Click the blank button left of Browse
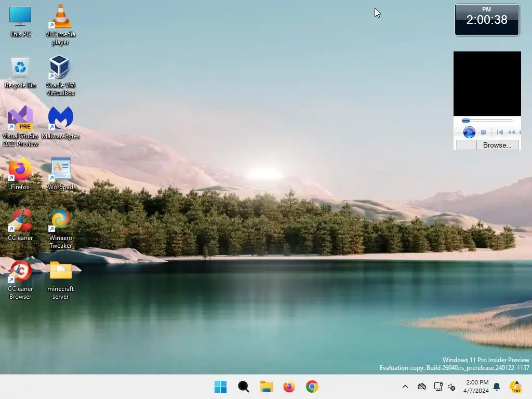 (x=466, y=145)
